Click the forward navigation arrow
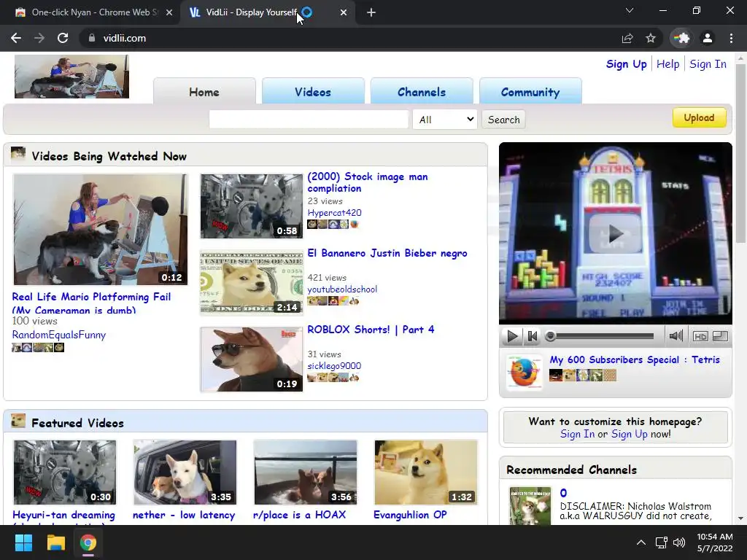The height and width of the screenshot is (560, 747). pos(39,38)
